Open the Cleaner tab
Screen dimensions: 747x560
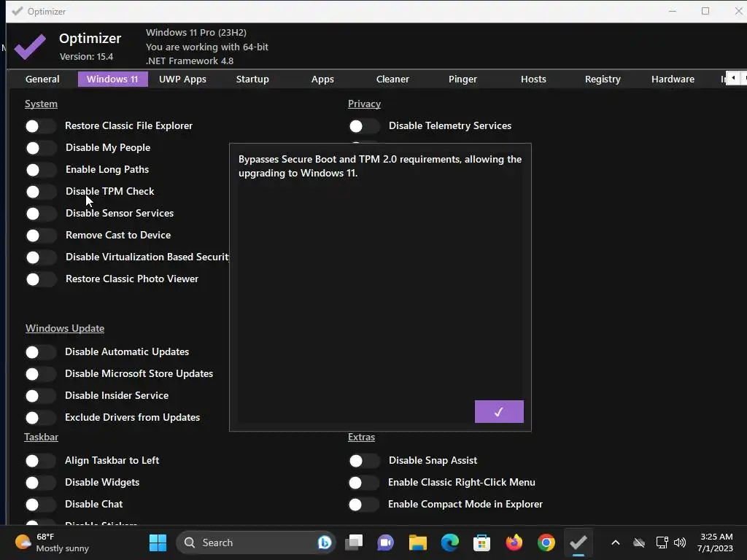tap(392, 79)
